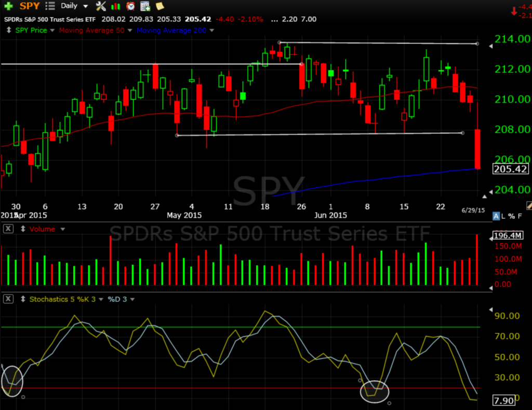This screenshot has width=532, height=410.
Task: Click the 212.00 price axis label
Action: pyautogui.click(x=512, y=69)
